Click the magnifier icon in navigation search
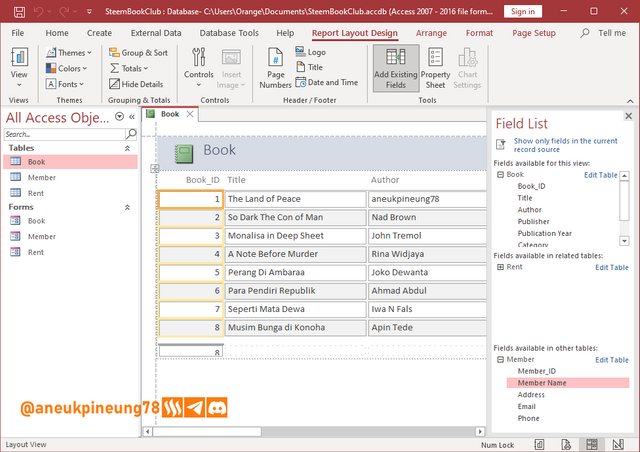The height and width of the screenshot is (452, 640). point(131,134)
